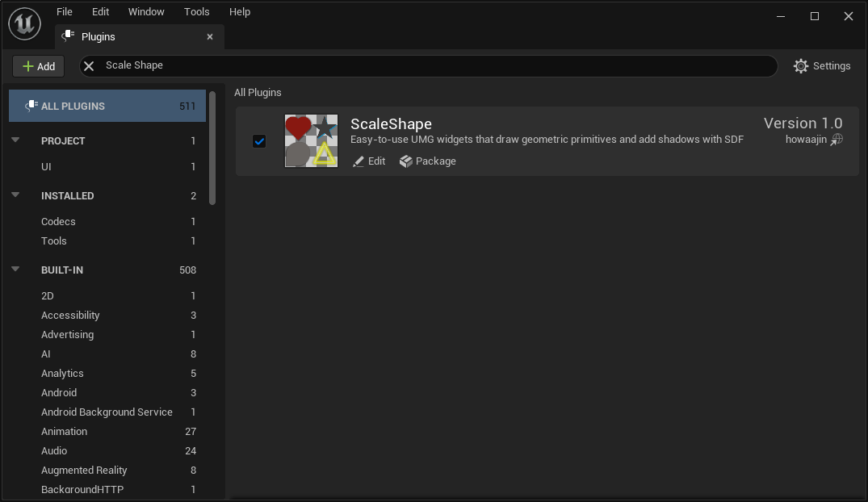Open the Window menu
The image size is (868, 502).
coord(146,11)
